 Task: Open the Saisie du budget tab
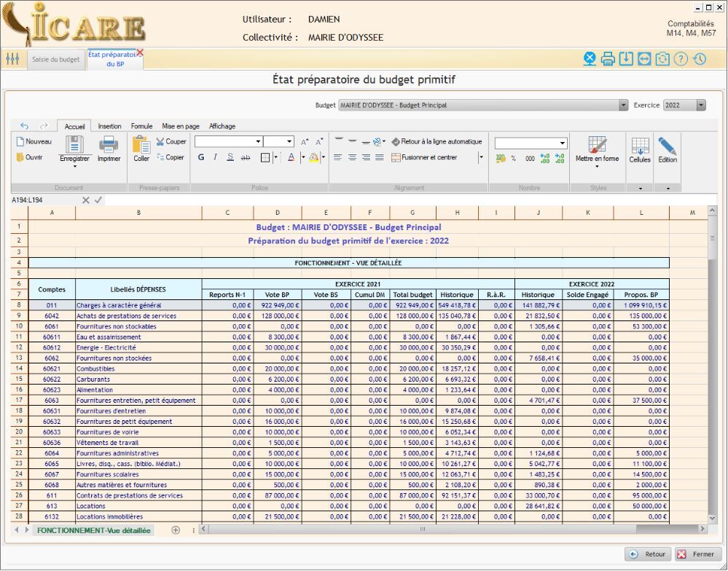[x=55, y=60]
